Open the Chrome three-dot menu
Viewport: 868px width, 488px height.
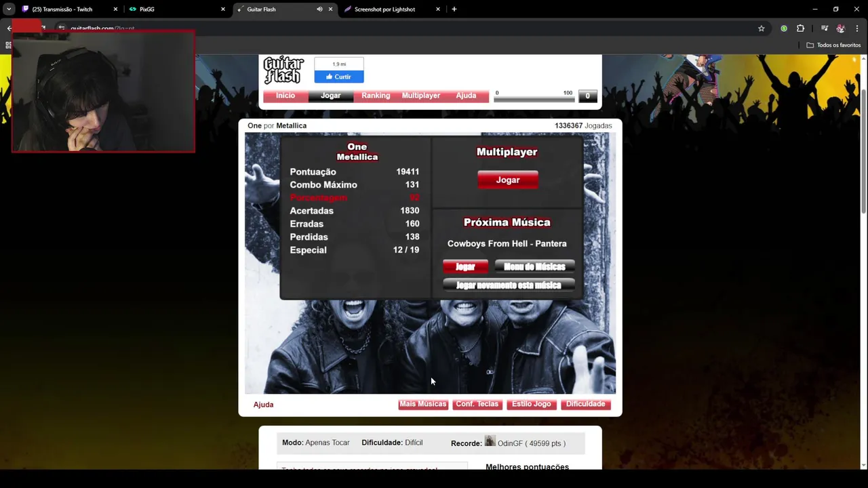858,28
